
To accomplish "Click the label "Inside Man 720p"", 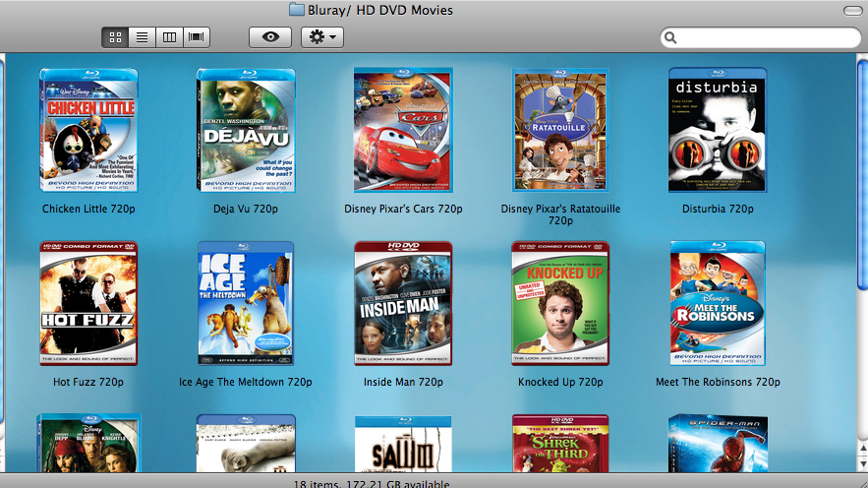I will (403, 382).
